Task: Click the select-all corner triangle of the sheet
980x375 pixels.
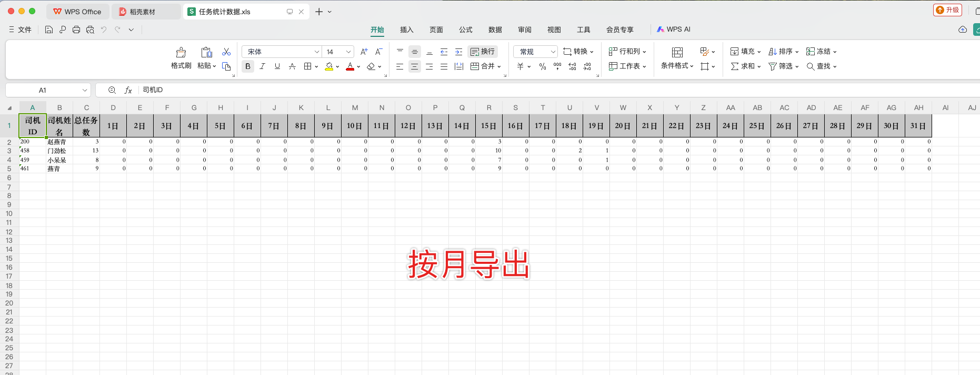Action: click(x=9, y=108)
